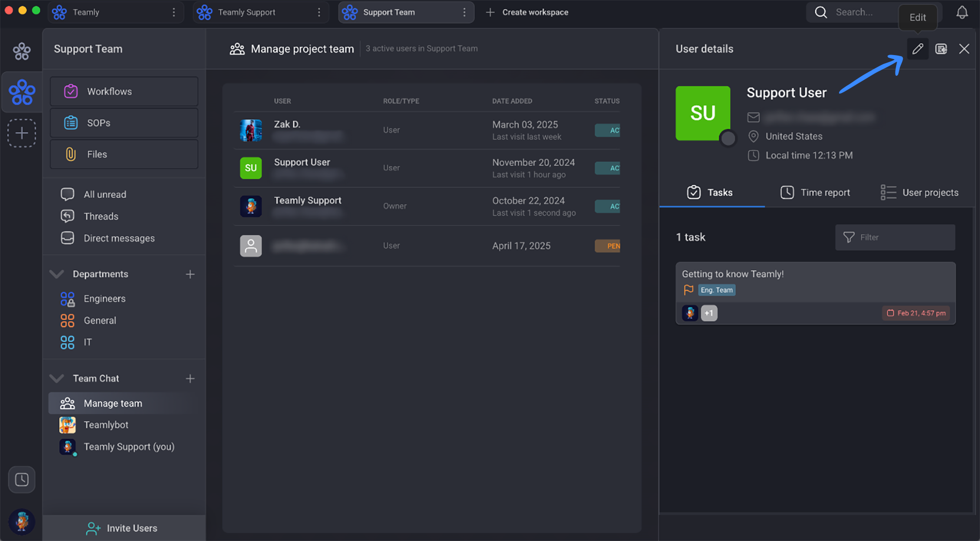Click the ROLE/TYPE column header

click(401, 101)
